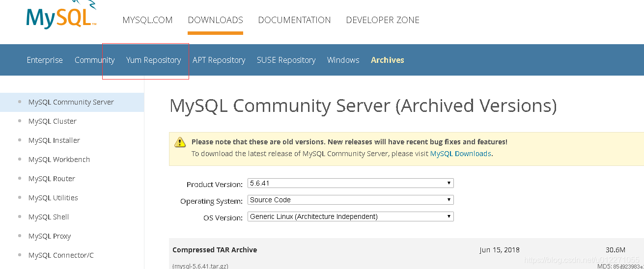Select the Community downloads tab
Screen dimensions: 644x269
pyautogui.click(x=94, y=60)
